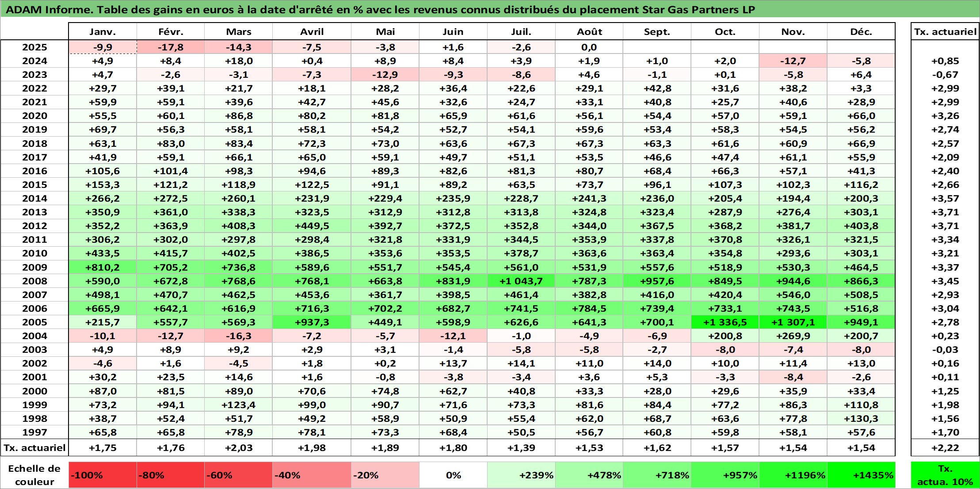Click the cell '-16,3' in 2004

(x=238, y=336)
